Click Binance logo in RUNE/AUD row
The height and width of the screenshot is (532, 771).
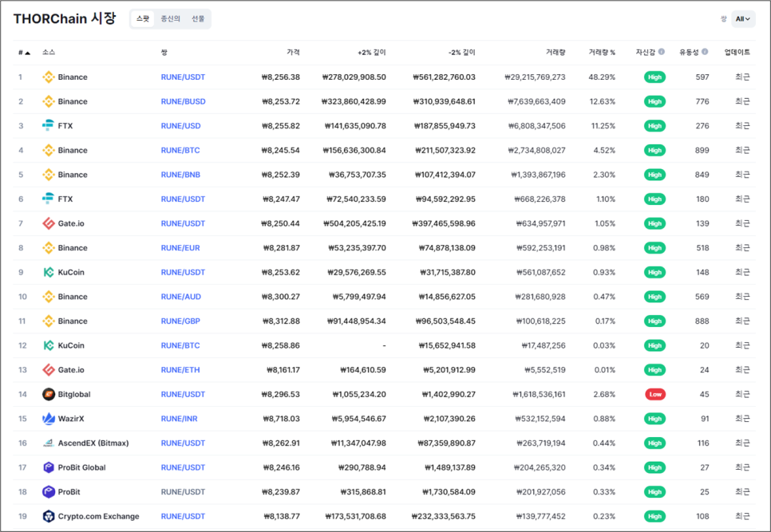click(x=48, y=297)
